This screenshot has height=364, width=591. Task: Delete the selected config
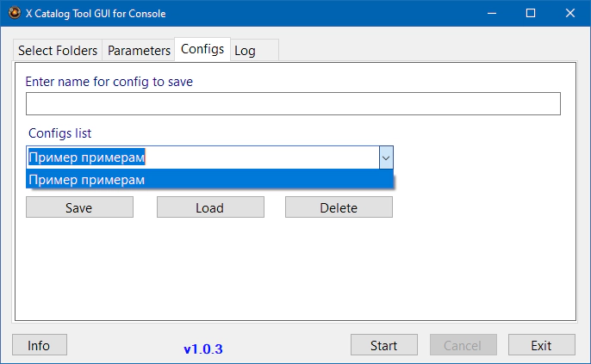(339, 207)
